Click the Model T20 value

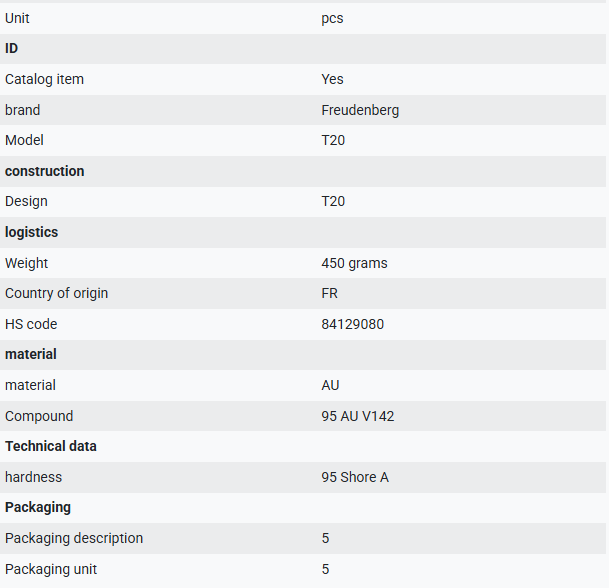coord(333,140)
